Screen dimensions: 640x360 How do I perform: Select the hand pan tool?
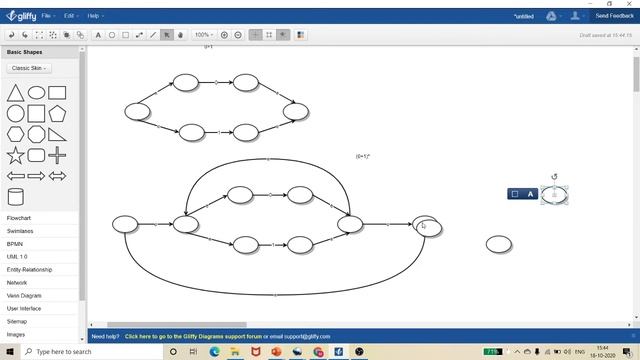[180, 35]
